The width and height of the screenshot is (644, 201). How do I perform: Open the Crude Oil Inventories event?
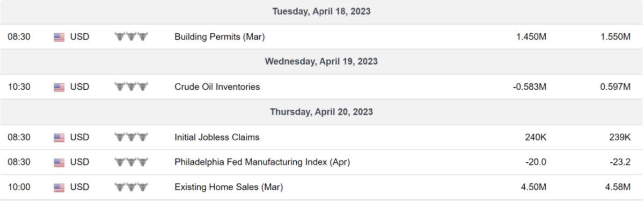[217, 87]
